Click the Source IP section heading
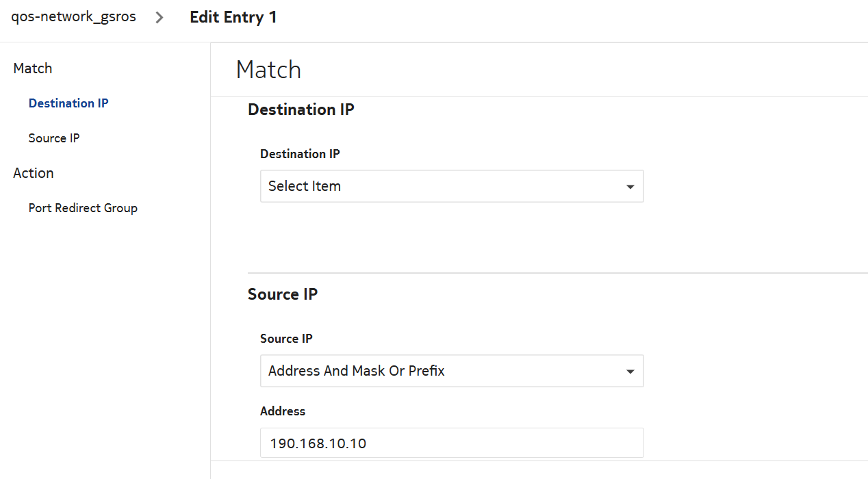Screen dimensions: 868x479 tap(283, 294)
